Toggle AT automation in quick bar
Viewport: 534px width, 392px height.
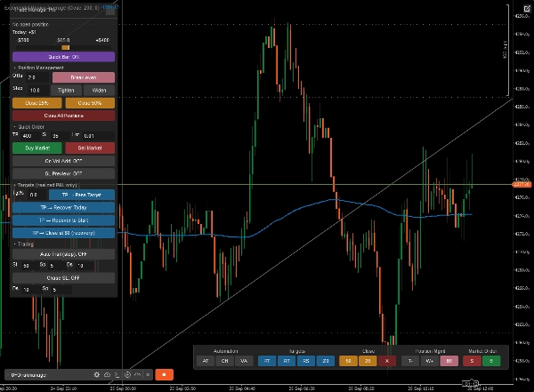[x=206, y=361]
